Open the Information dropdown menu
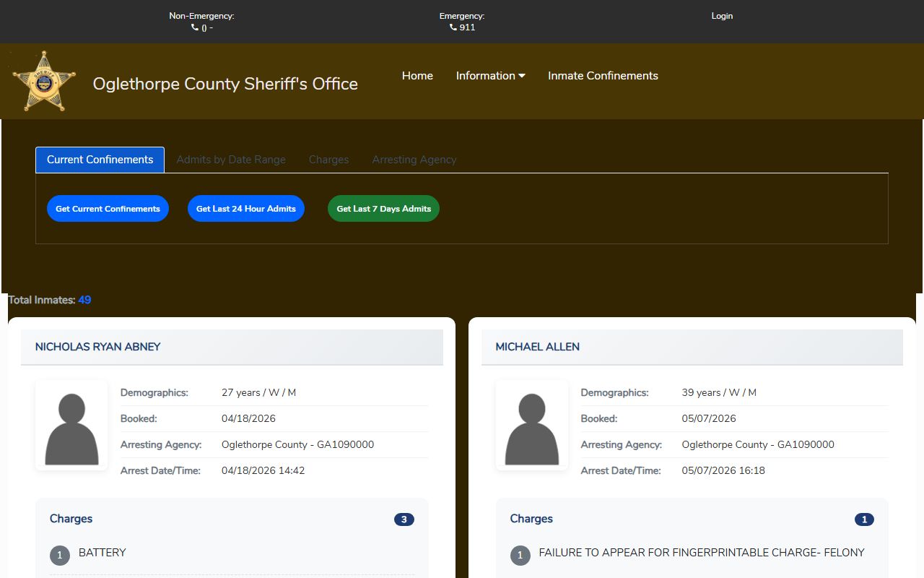This screenshot has height=578, width=924. (490, 76)
